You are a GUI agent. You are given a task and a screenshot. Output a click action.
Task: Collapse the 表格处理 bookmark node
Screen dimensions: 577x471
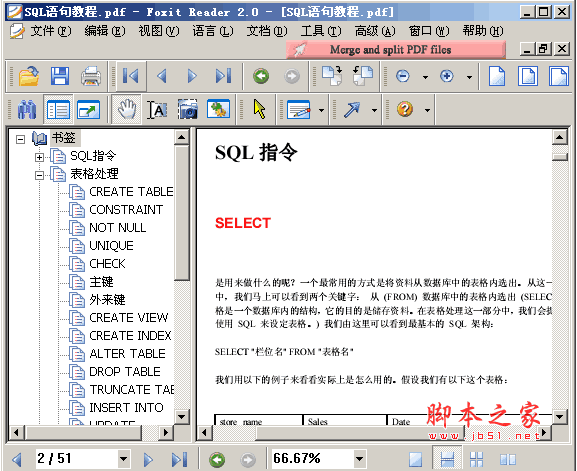coord(39,175)
